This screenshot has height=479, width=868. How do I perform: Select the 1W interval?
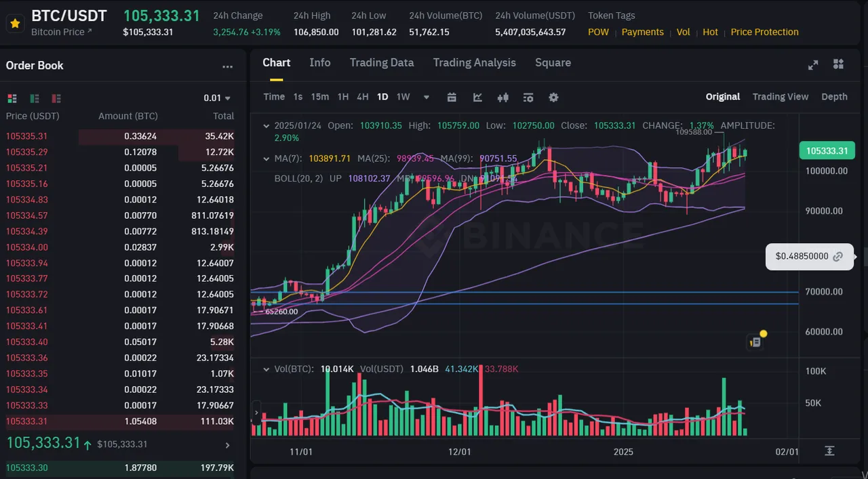pos(403,97)
